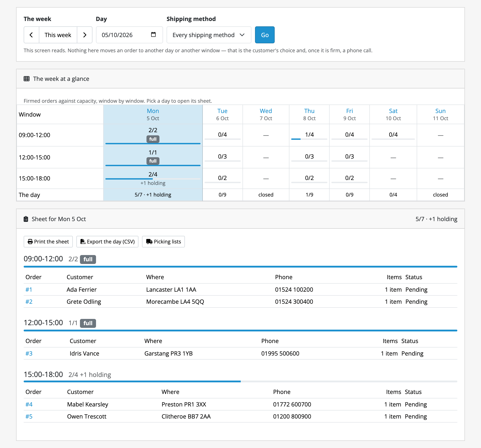Image resolution: width=481 pixels, height=448 pixels.
Task: Go to the next week arrow
Action: click(x=84, y=35)
